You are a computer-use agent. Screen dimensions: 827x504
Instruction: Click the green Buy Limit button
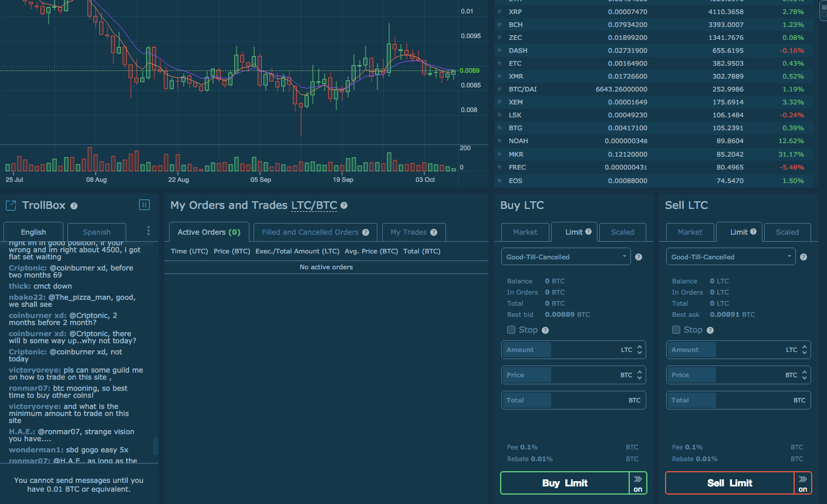[565, 483]
